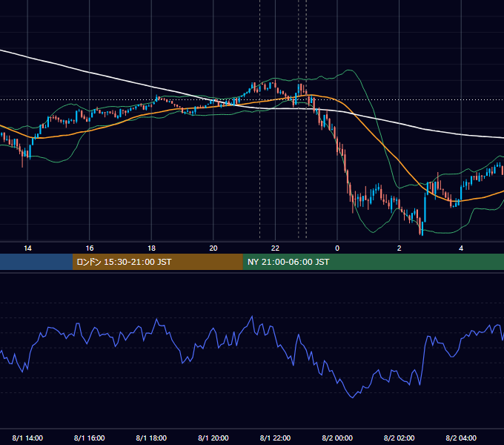Click the 8/2 04:00 label on oscillator axis
Image resolution: width=504 pixels, height=445 pixels.
(461, 438)
